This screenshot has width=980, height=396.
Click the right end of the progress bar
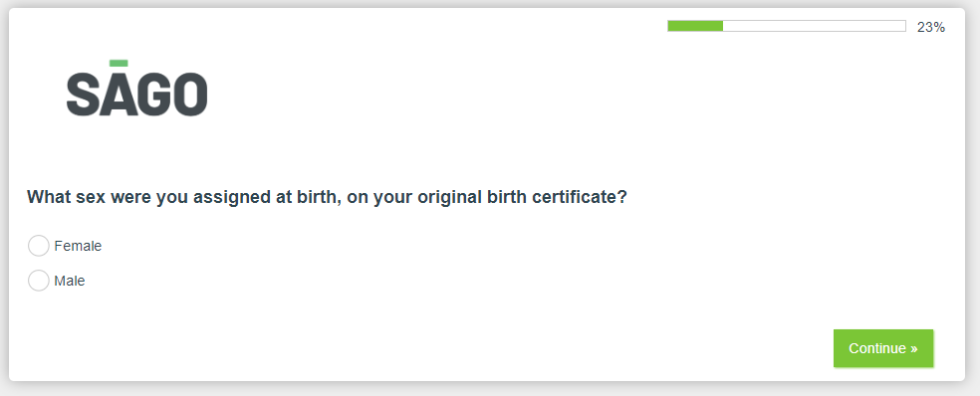tap(903, 26)
